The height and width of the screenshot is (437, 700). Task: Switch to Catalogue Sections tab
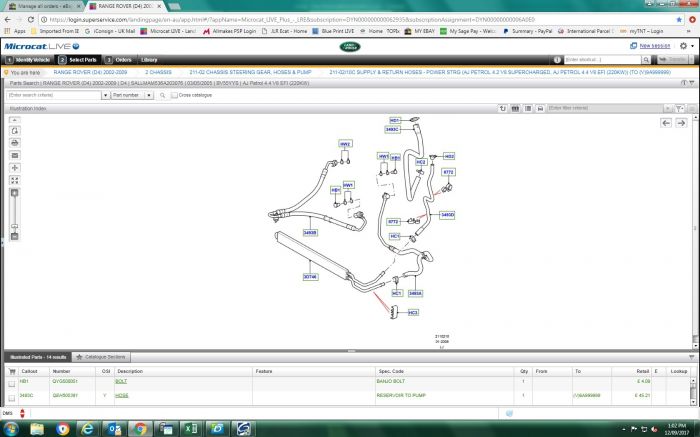click(101, 357)
